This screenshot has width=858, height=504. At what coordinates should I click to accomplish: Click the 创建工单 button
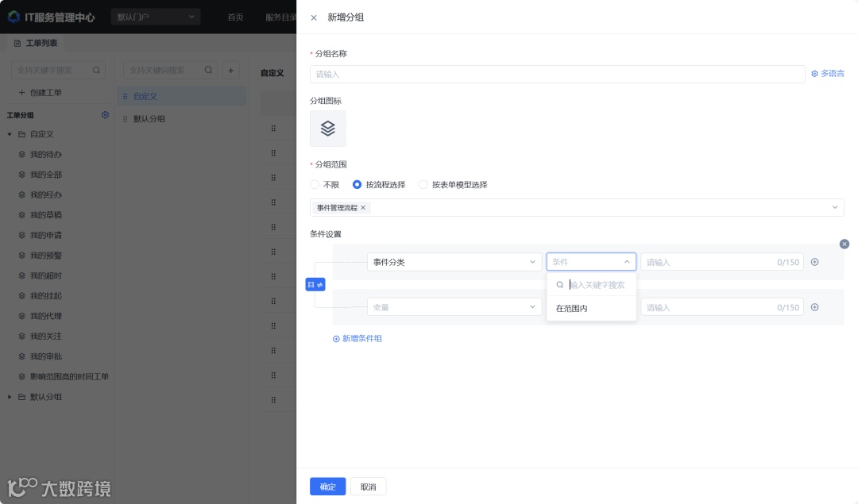coord(40,92)
